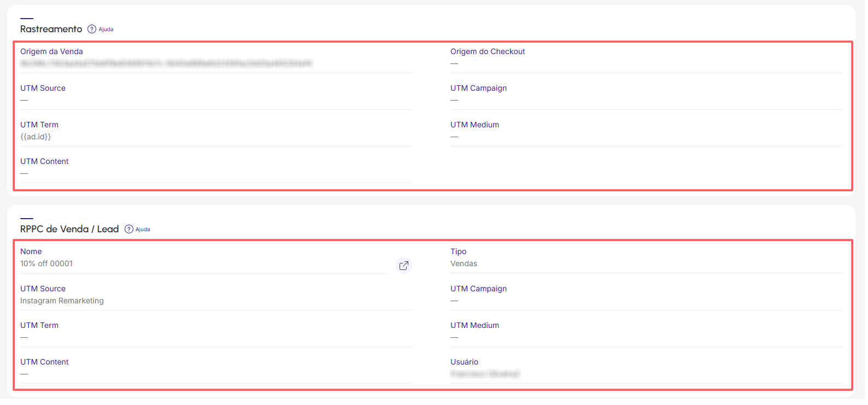This screenshot has width=868, height=405.
Task: Click the blurred Origem da Venda value
Action: [x=166, y=63]
